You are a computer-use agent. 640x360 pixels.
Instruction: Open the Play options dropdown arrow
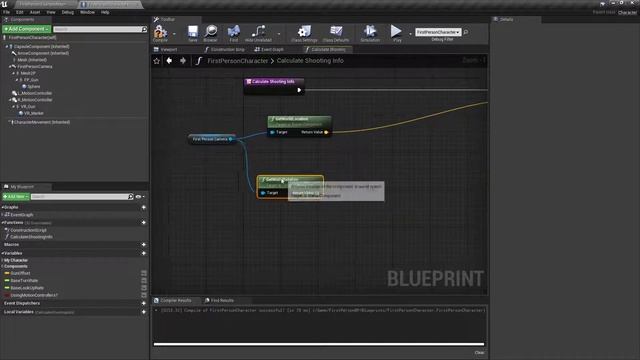(411, 34)
